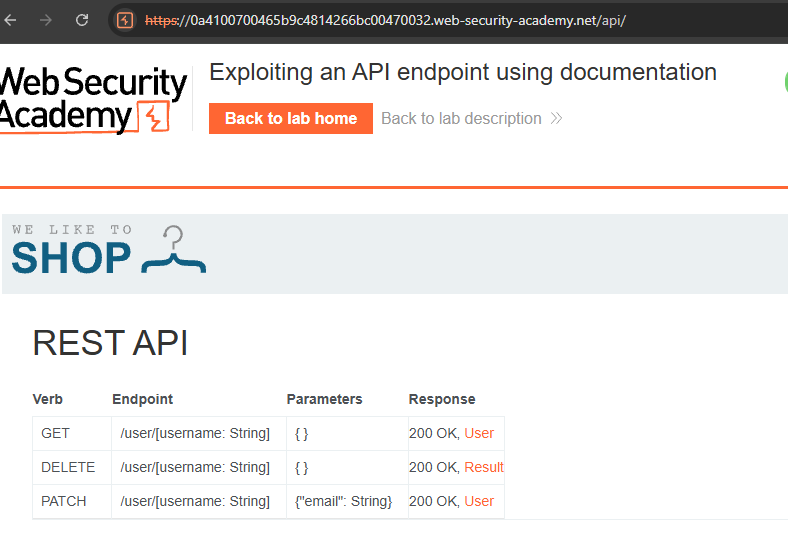Click the empty braces in GET row
788x544 pixels.
(302, 433)
